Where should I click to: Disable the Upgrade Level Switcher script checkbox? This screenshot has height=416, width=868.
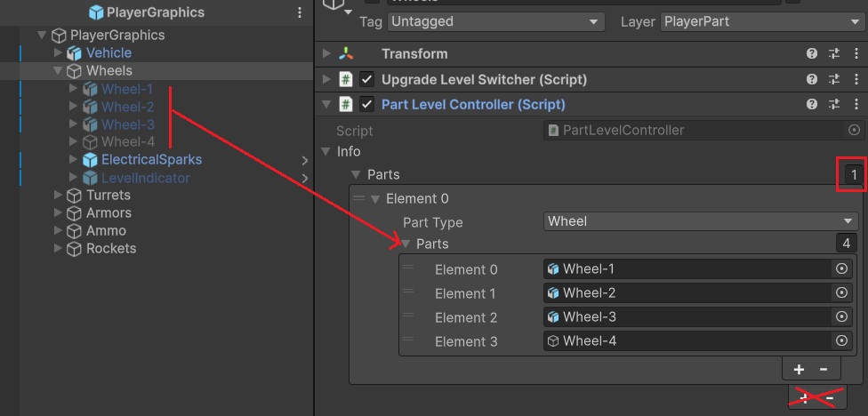tap(366, 80)
